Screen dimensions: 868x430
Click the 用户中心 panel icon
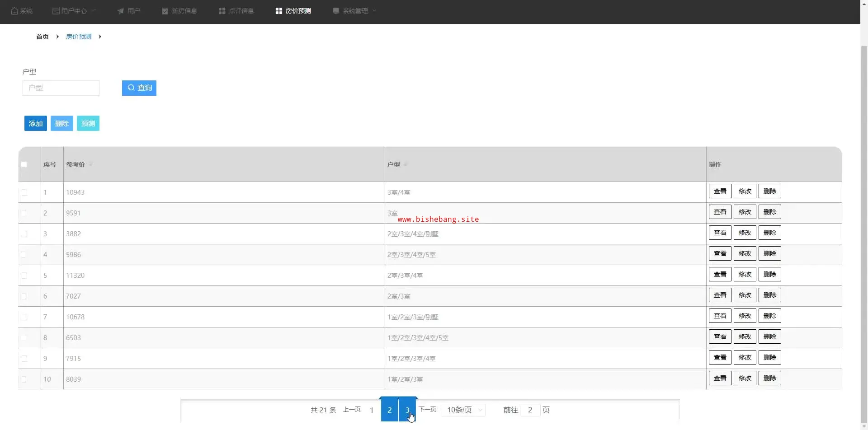tap(56, 11)
